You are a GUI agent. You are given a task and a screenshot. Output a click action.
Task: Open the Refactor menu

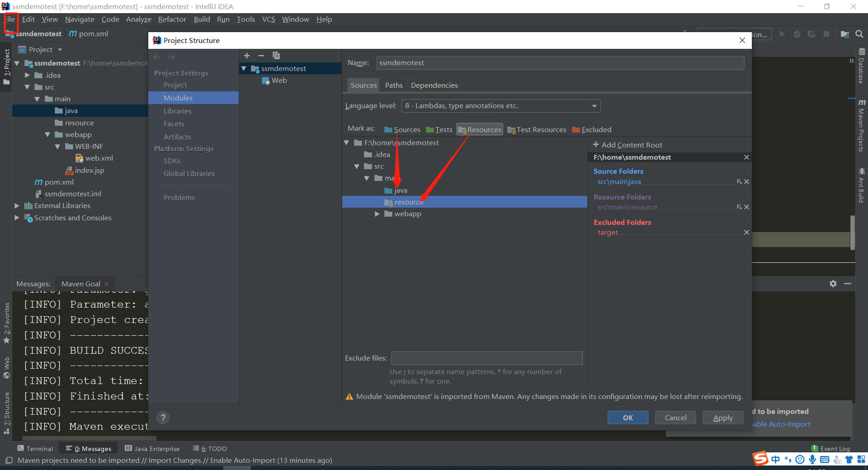(x=172, y=19)
